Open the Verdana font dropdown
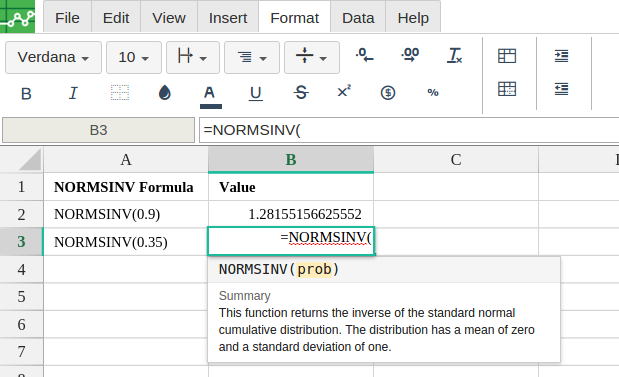Screen dimensions: 619x377 [53, 58]
